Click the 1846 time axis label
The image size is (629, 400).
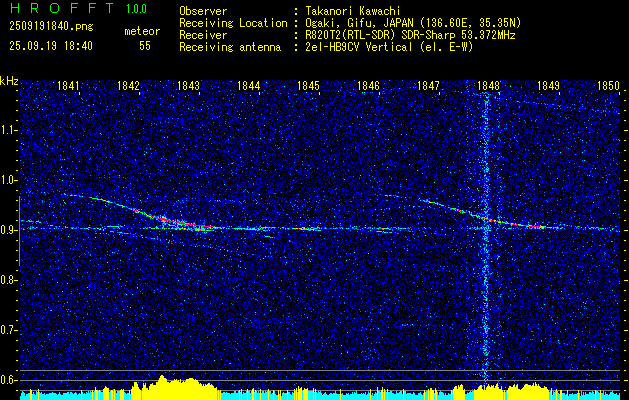(x=368, y=86)
